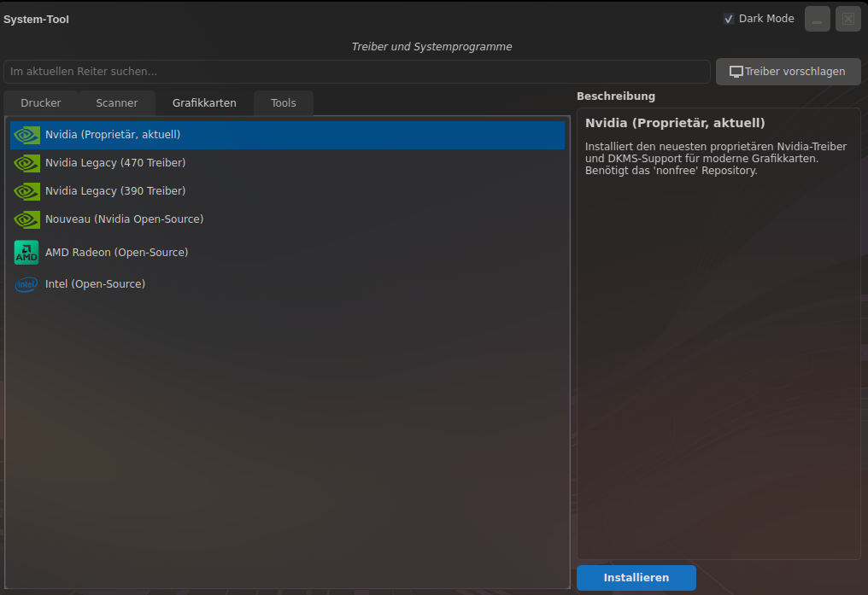Go to the Tools tab
Image resolution: width=868 pixels, height=595 pixels.
click(x=284, y=103)
